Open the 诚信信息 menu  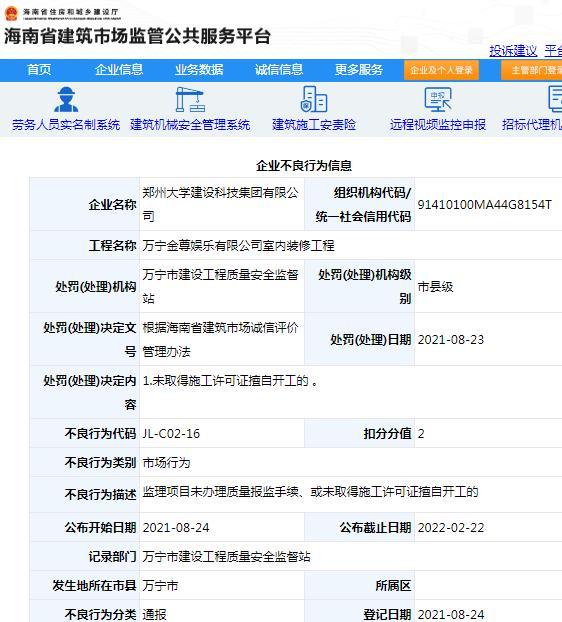[279, 70]
